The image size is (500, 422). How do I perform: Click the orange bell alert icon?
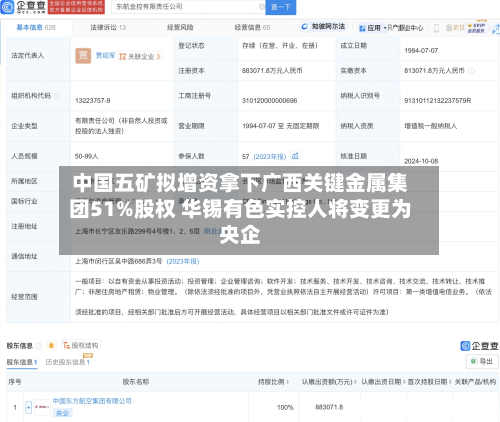[51, 346]
